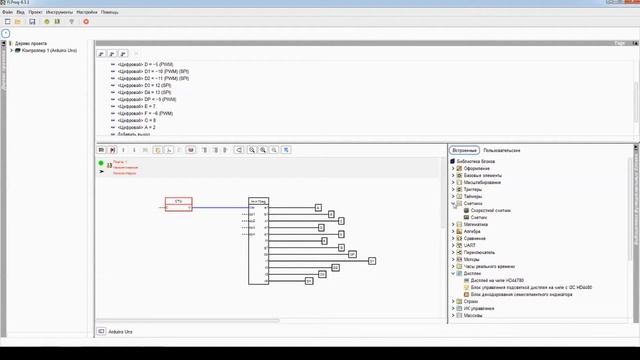
Task: Expand the UART library folder
Action: click(453, 245)
